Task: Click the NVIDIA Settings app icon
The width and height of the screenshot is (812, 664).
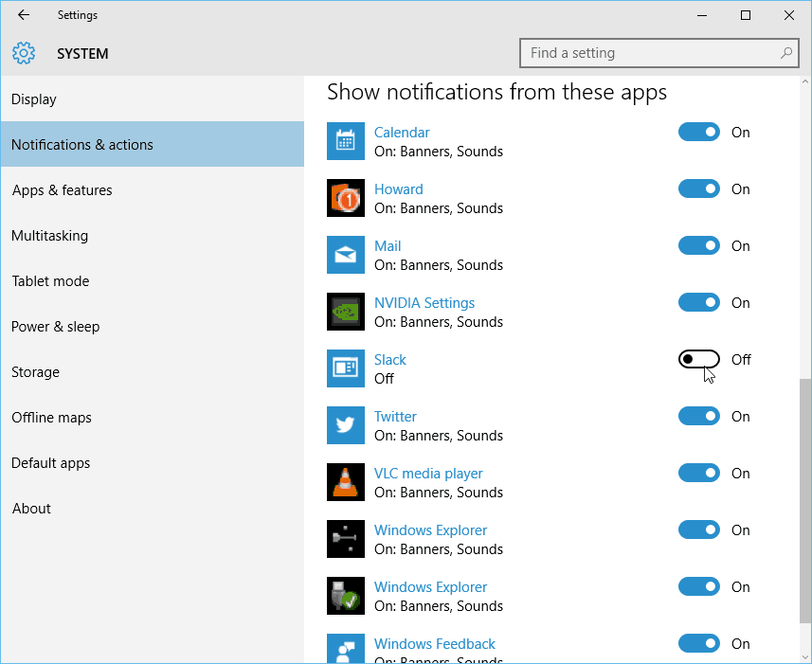Action: click(x=346, y=312)
